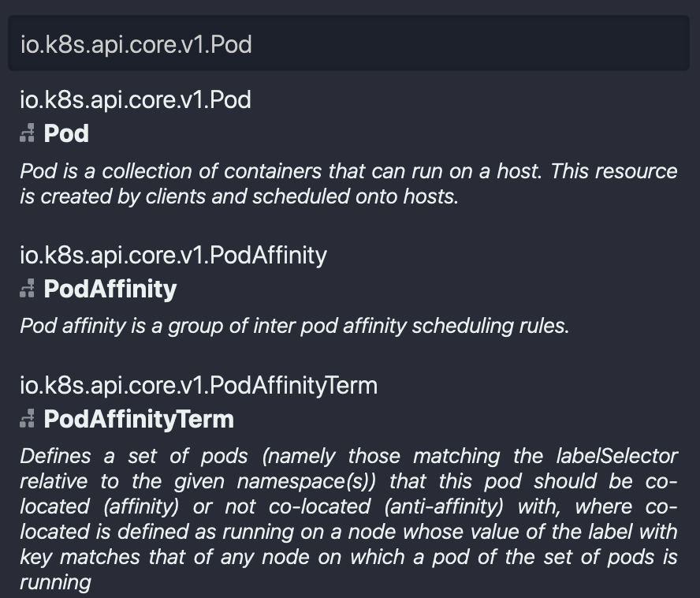Click the schema icon beside PodAffinityTerm heading

(x=28, y=419)
